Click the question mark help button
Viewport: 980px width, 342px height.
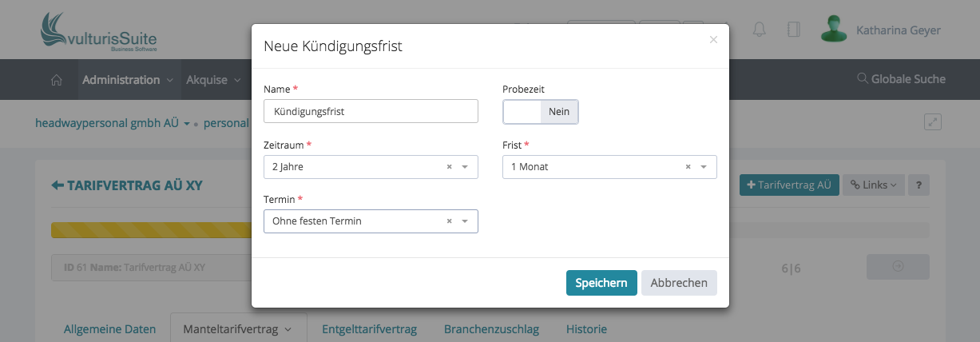pyautogui.click(x=919, y=185)
